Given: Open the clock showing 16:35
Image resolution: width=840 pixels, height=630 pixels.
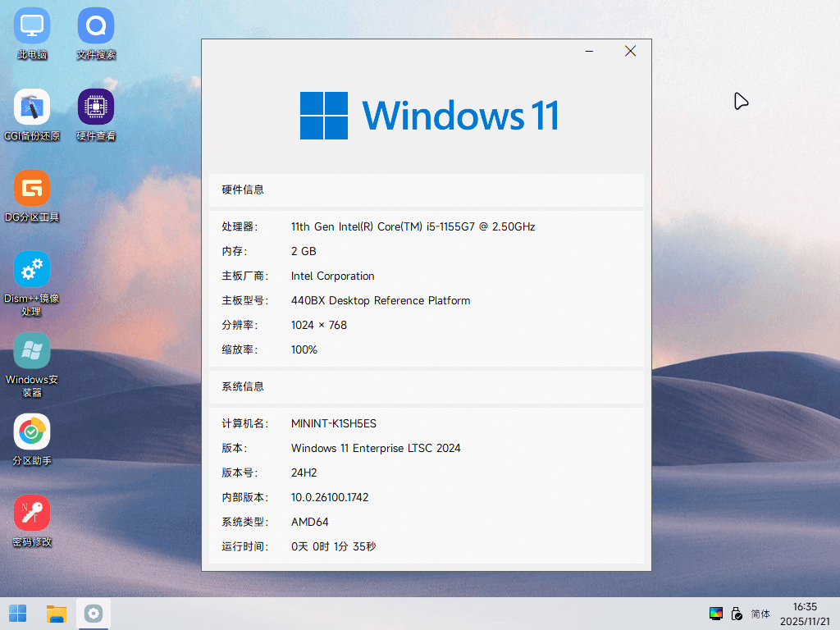Looking at the screenshot, I should 805,614.
